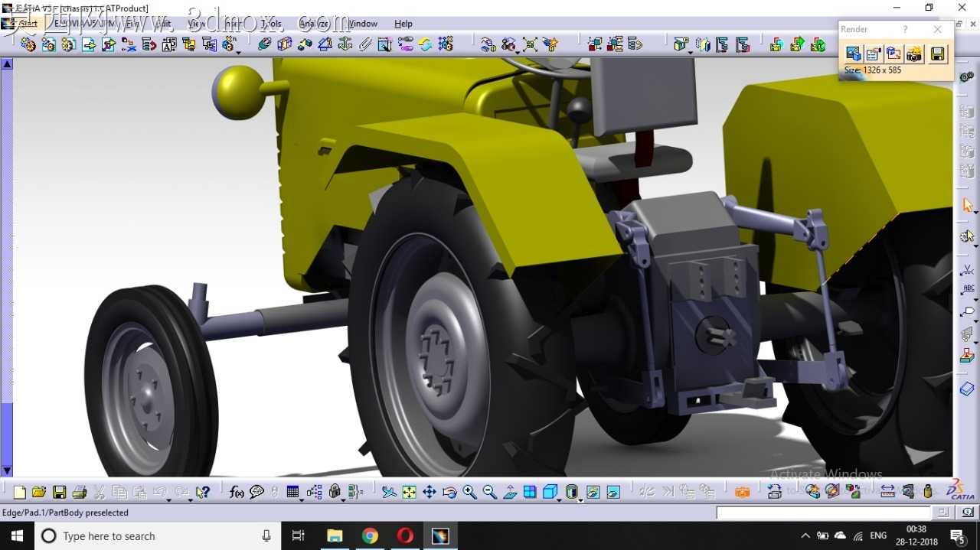Click the New document icon

point(20,492)
